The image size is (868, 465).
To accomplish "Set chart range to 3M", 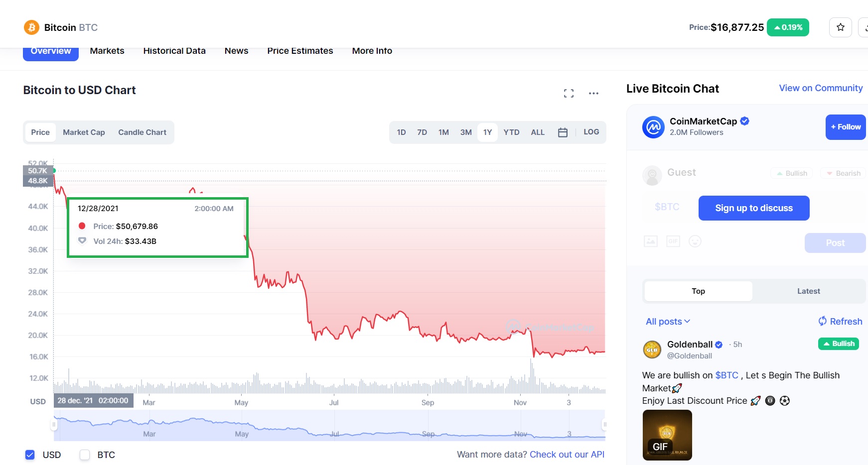I will coord(466,132).
